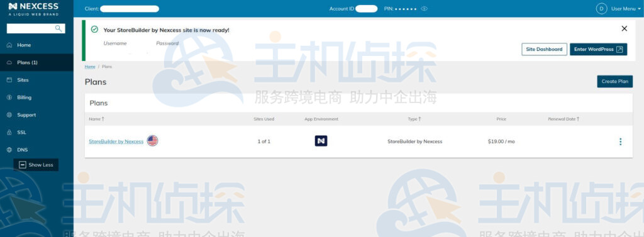Click the US flag icon next to plan
This screenshot has width=644, height=237.
click(x=152, y=141)
